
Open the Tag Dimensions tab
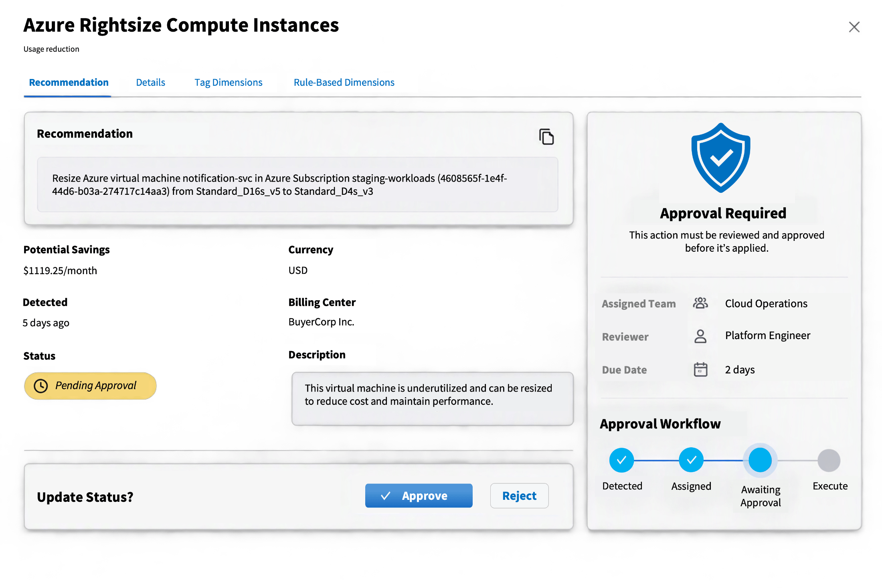point(229,83)
